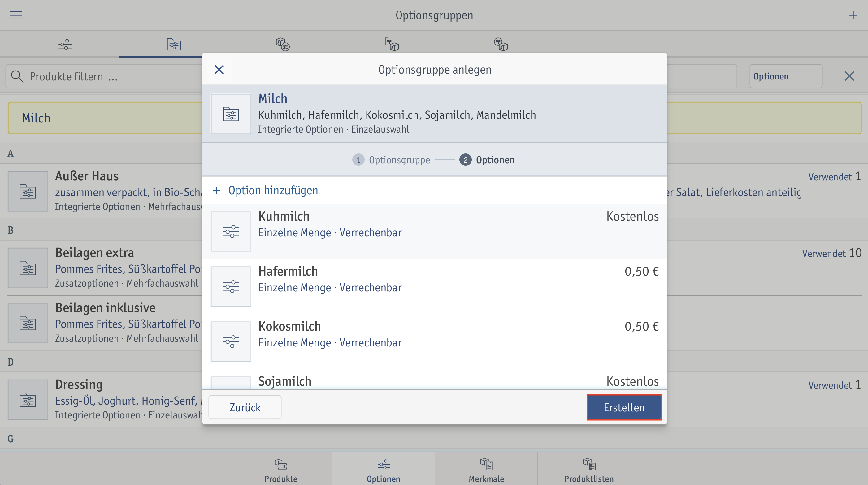Switch to the Produktlisten bottom tab

[589, 470]
